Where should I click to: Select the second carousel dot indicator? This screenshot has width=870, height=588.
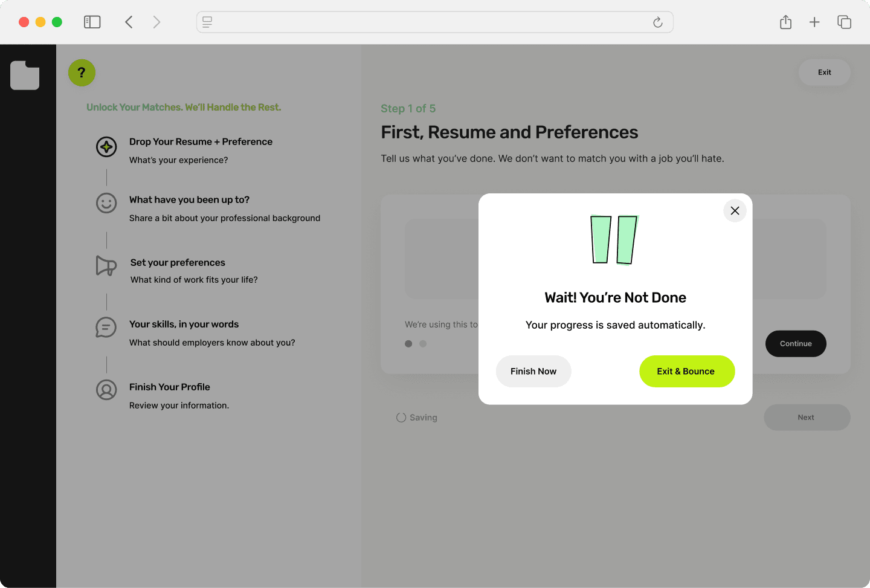pos(423,344)
